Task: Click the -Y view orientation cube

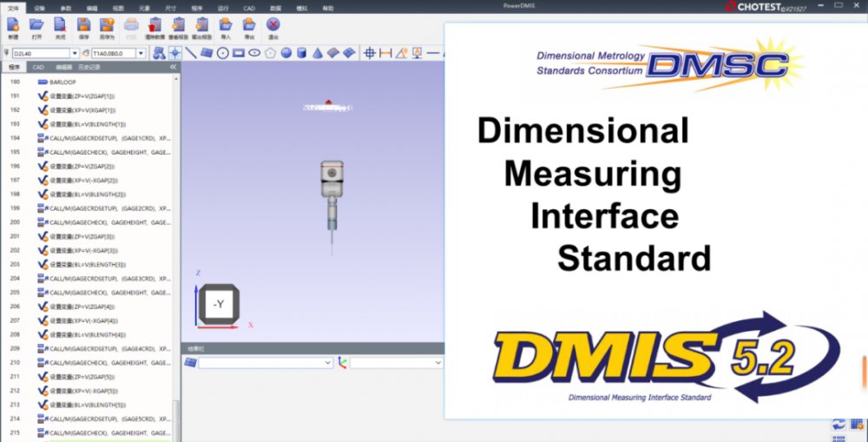Action: (x=220, y=304)
